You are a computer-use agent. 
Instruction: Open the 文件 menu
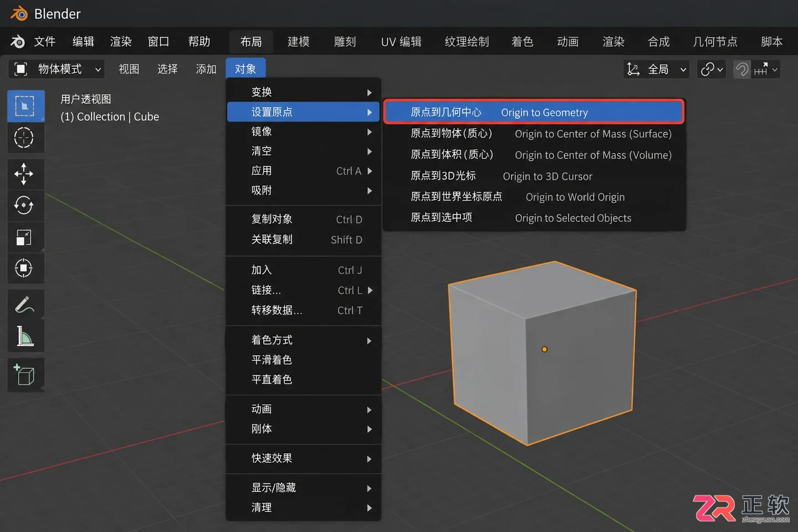45,42
